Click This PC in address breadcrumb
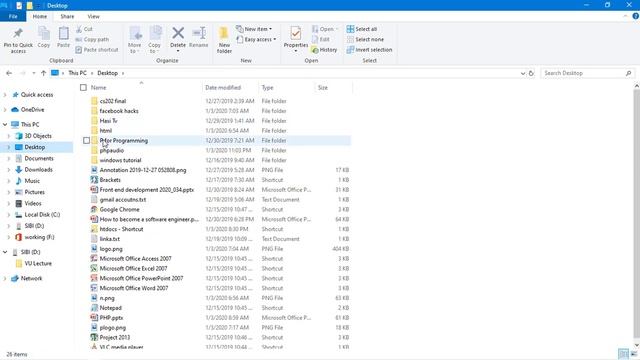This screenshot has height=360, width=640. coord(77,73)
